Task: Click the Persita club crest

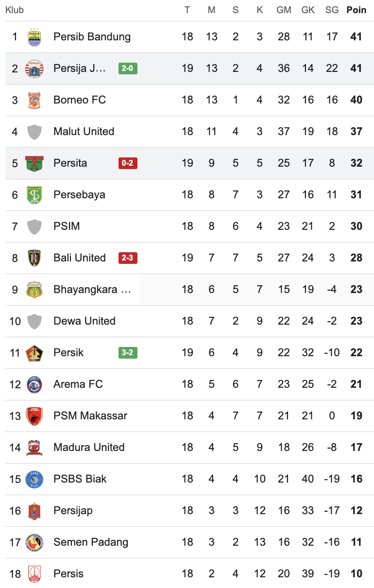Action: tap(34, 163)
